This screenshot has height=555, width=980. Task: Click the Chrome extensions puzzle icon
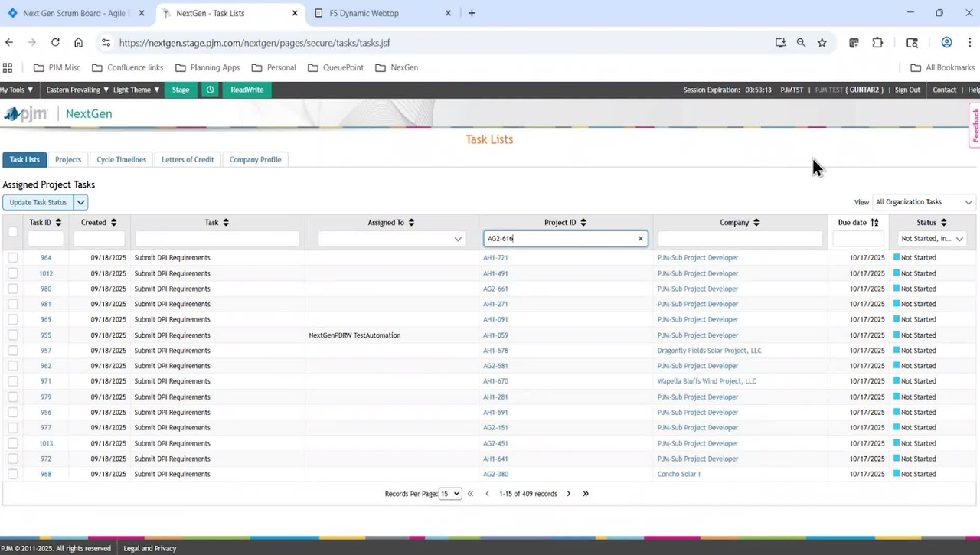click(x=877, y=43)
